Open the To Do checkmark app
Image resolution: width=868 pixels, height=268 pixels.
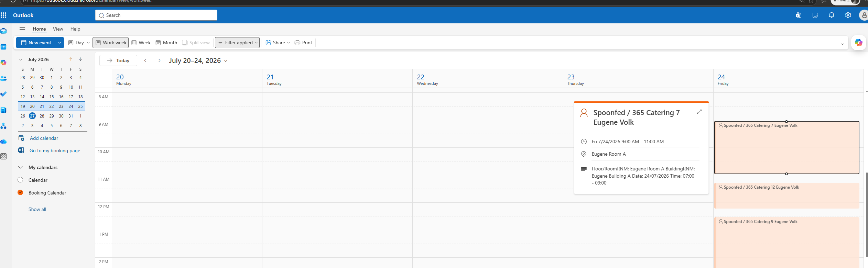(3, 94)
